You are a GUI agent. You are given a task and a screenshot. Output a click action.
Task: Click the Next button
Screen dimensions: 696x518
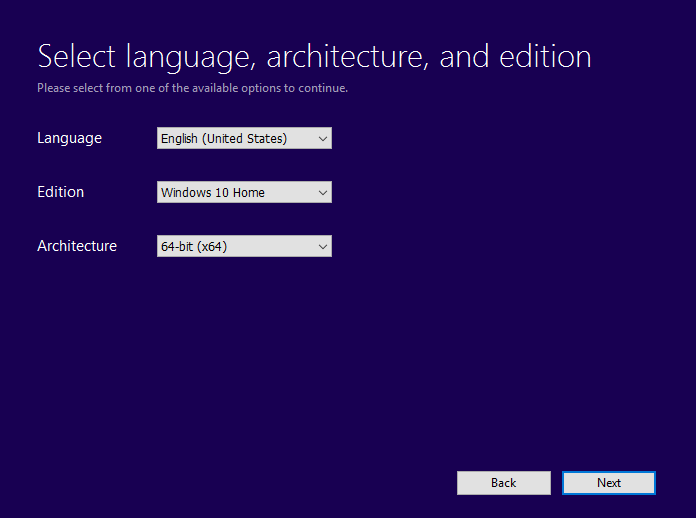609,483
